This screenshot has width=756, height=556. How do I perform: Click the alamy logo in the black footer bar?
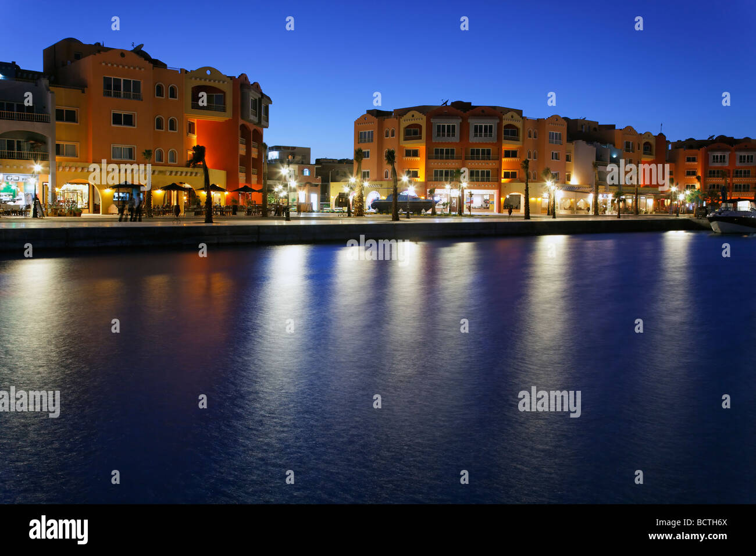click(59, 530)
